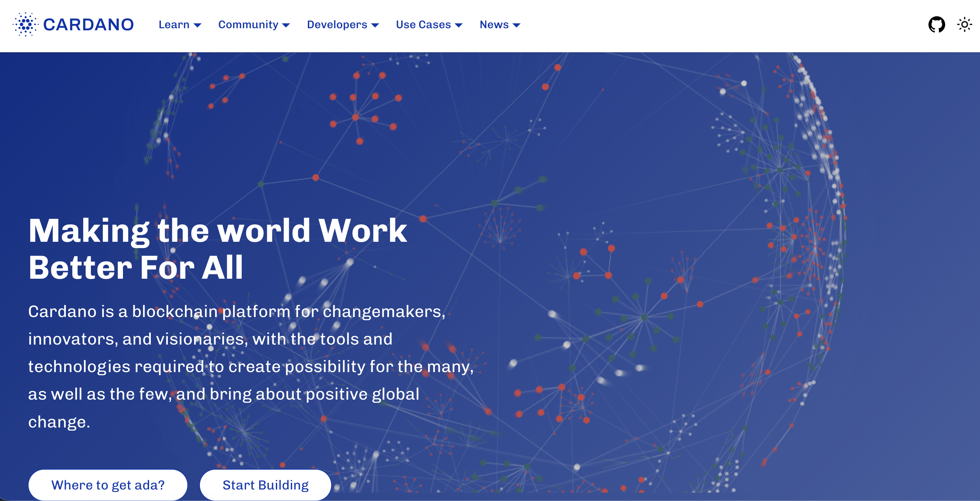Click the Cardano starburst logo icon

[x=25, y=25]
